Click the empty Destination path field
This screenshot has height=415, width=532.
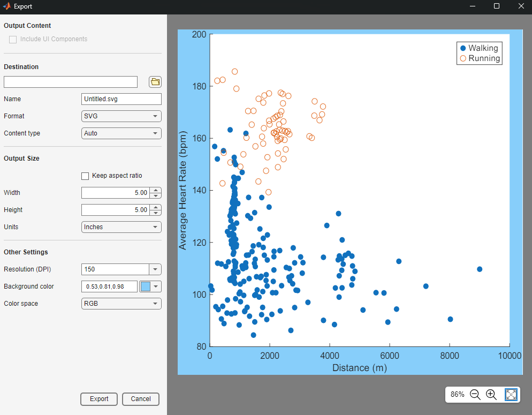71,82
